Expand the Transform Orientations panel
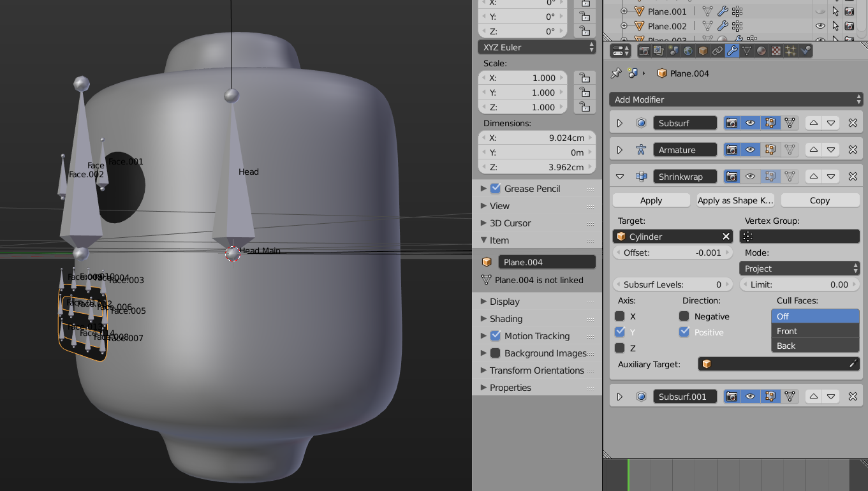This screenshot has height=491, width=868. [537, 370]
